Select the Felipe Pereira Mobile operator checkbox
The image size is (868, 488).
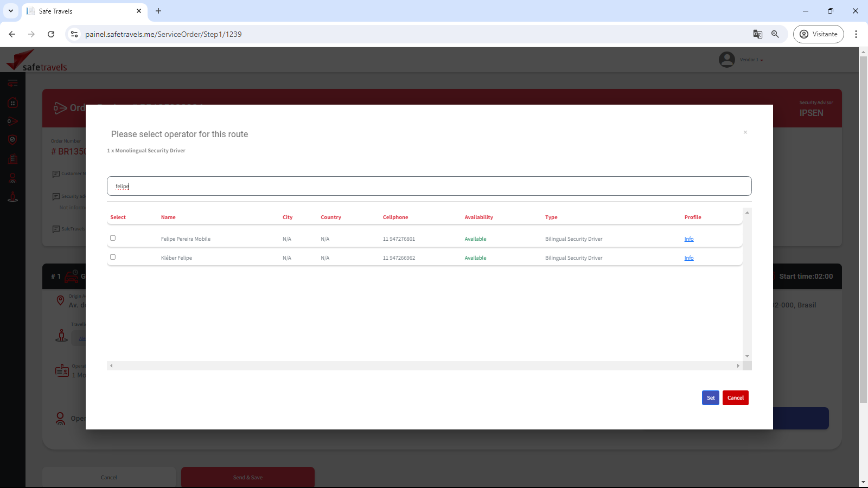pos(113,238)
